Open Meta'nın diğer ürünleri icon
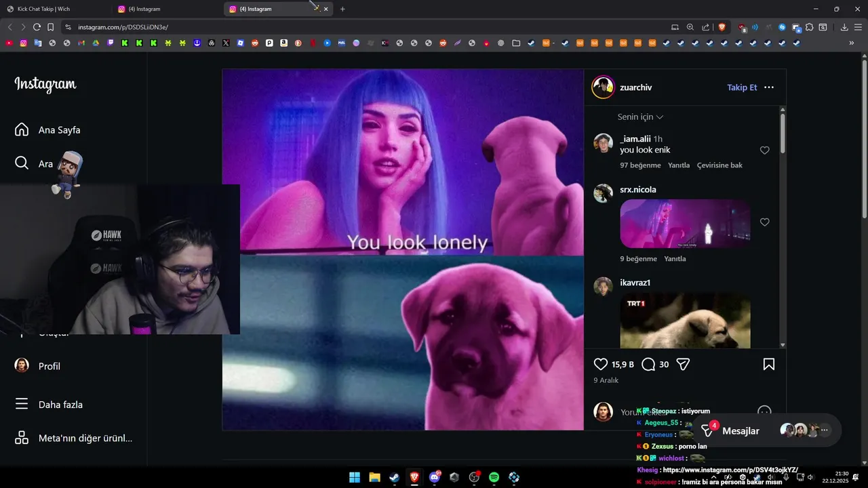This screenshot has width=868, height=488. pos(22,438)
